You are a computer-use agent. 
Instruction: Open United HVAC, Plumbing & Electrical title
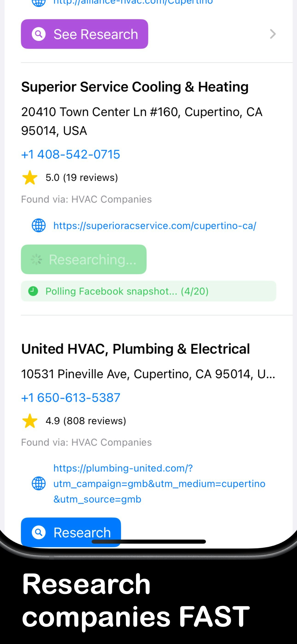(136, 349)
